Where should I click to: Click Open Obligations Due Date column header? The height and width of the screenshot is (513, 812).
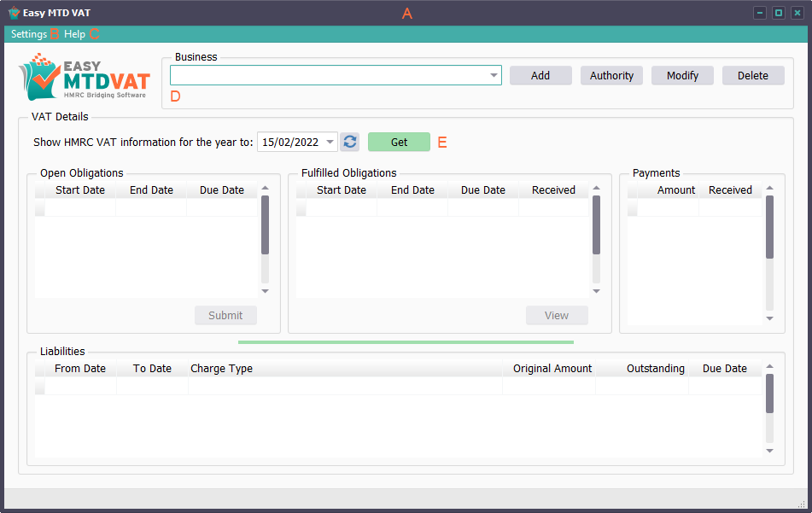pos(222,190)
